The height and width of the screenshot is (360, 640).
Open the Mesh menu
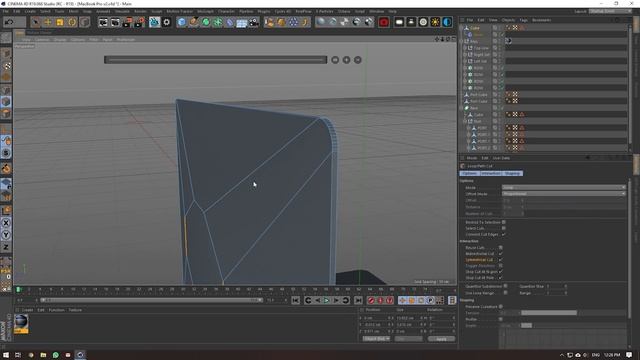73,11
